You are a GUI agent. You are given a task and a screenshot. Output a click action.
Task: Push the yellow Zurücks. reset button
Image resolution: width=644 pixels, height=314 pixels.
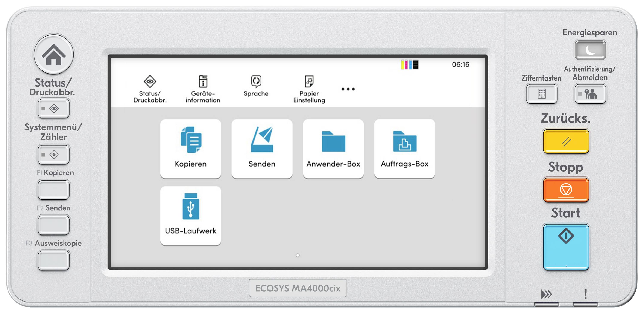click(566, 141)
